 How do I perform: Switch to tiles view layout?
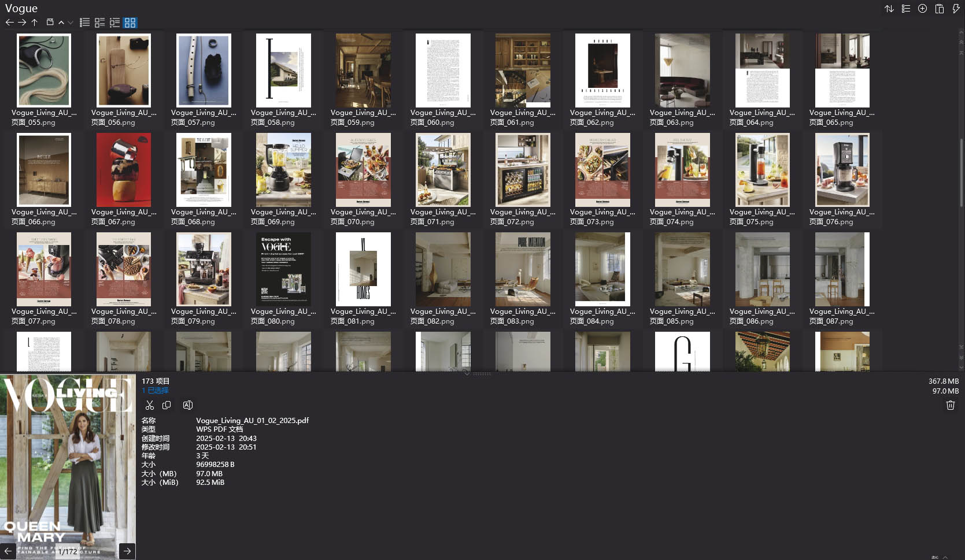tap(99, 22)
